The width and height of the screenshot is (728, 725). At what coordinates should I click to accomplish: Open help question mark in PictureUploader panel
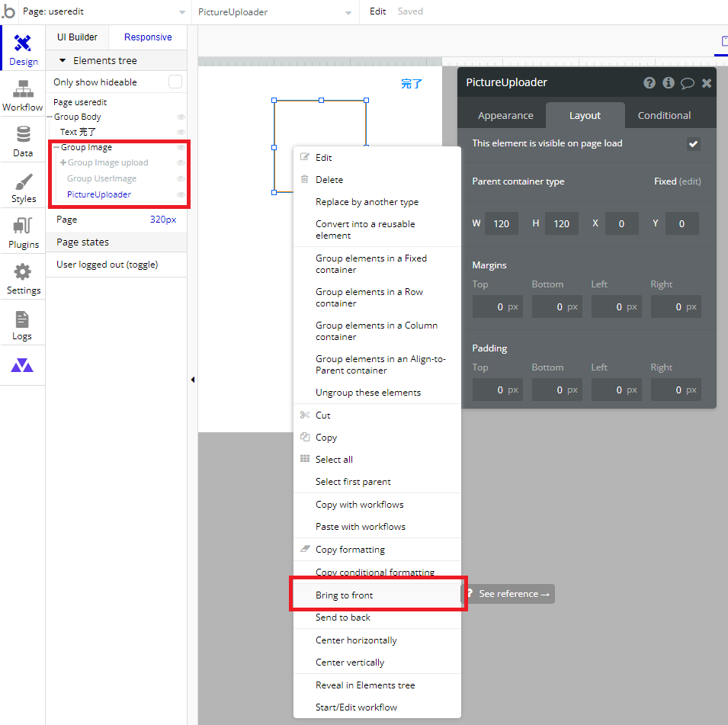(649, 82)
